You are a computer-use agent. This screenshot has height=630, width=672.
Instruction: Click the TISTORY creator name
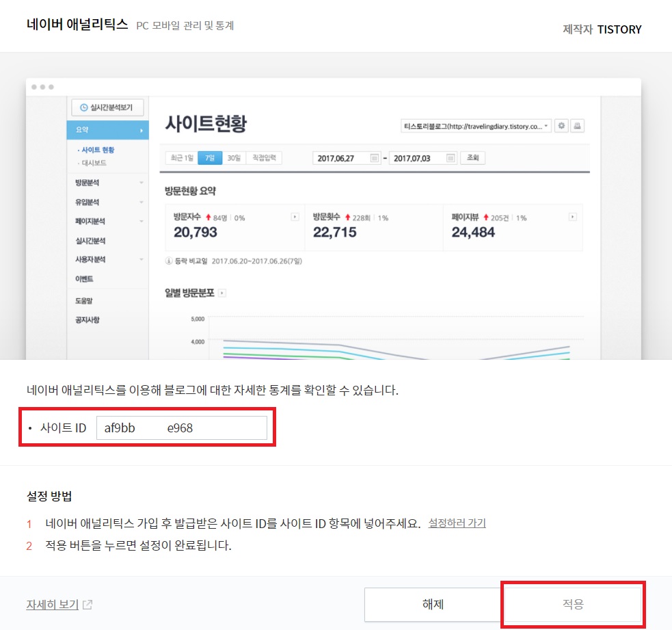[x=619, y=29]
